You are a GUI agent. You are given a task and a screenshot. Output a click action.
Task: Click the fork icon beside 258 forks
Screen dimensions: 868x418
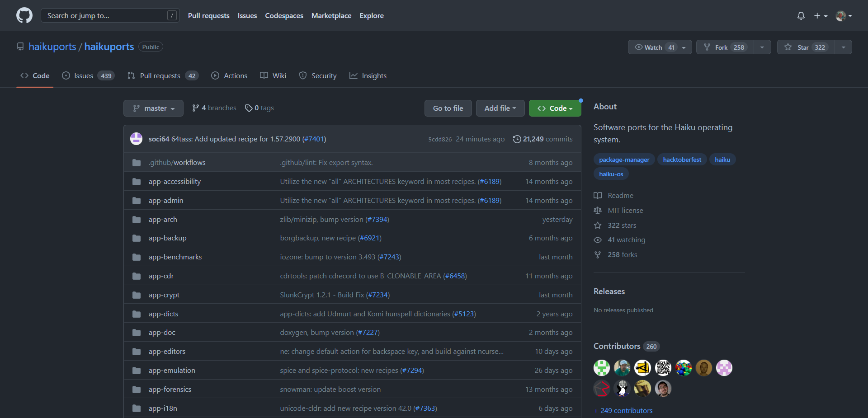point(598,255)
